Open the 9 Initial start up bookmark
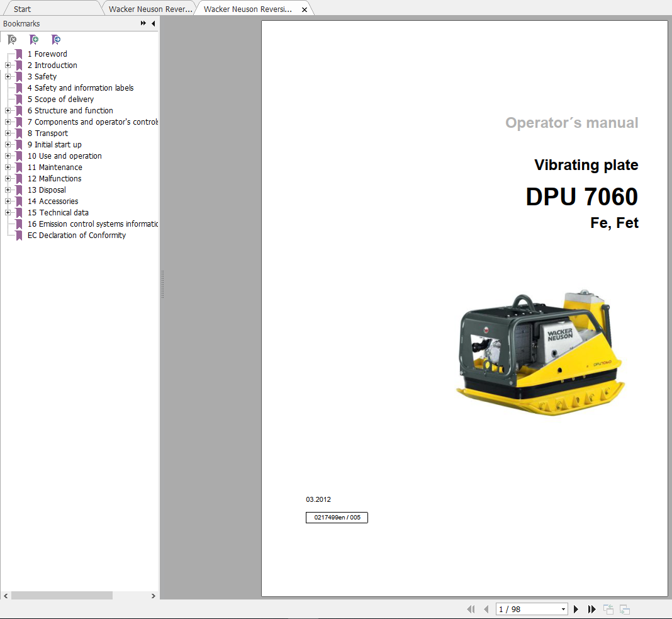 55,145
